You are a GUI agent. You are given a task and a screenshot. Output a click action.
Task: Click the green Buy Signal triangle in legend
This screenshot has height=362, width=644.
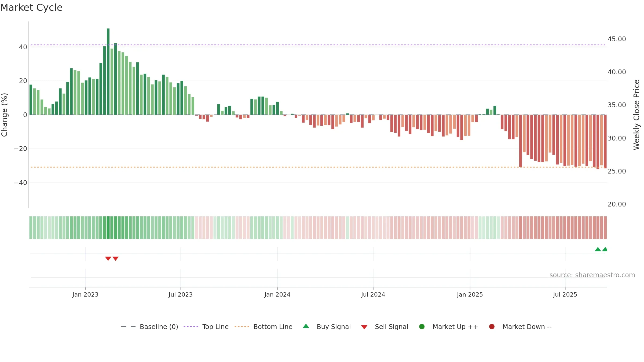point(306,326)
